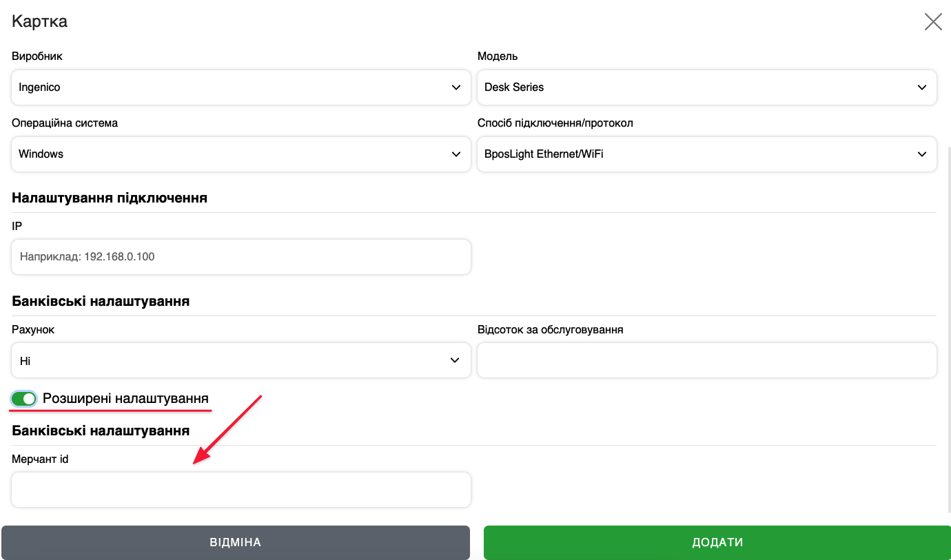This screenshot has width=951, height=560.
Task: Expand the BposLight Ethernet/WiFi protocol dropdown
Action: [706, 154]
